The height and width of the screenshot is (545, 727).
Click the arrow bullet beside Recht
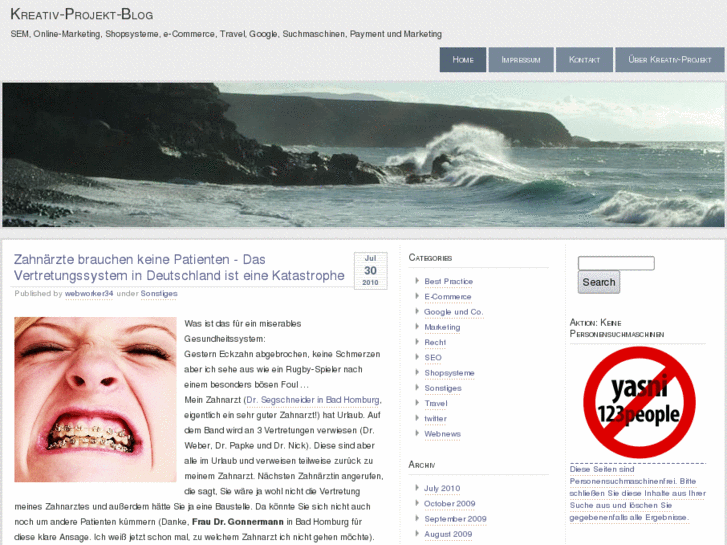[x=417, y=341]
